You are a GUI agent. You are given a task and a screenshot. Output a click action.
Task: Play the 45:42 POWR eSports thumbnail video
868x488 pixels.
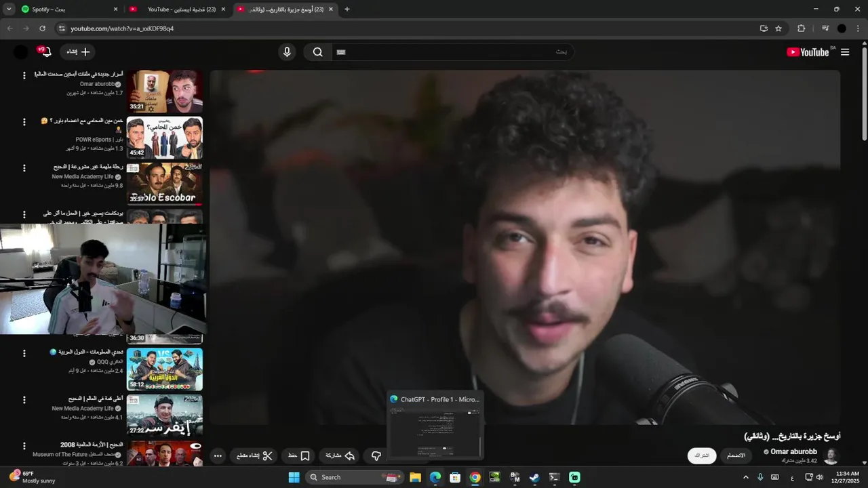click(165, 138)
